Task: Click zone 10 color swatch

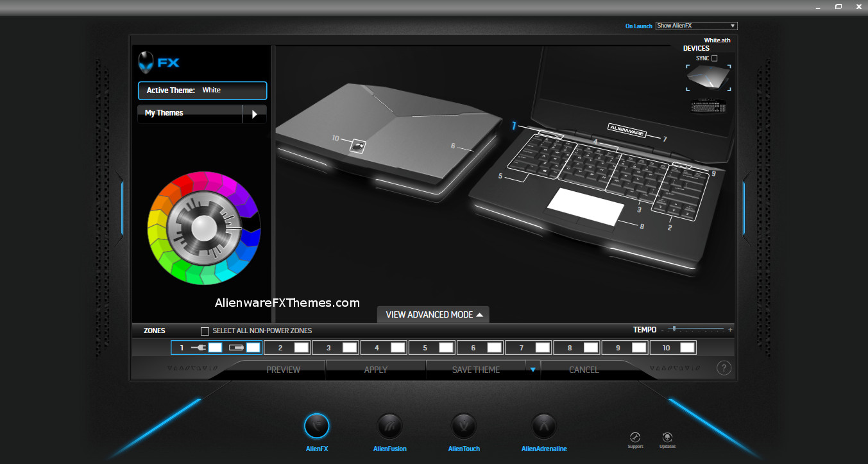Action: tap(687, 347)
